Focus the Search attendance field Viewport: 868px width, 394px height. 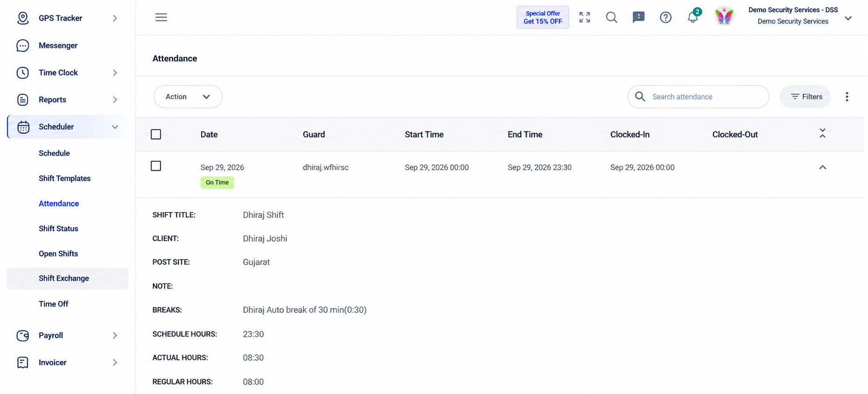698,97
